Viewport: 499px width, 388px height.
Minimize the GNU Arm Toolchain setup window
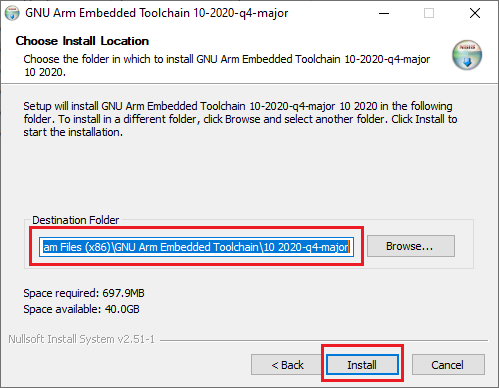(384, 13)
